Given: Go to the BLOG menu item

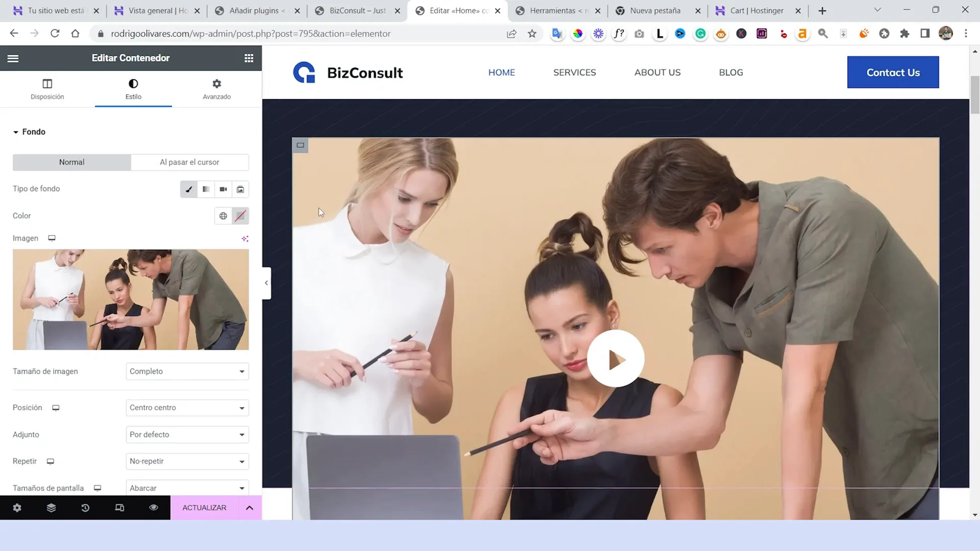Looking at the screenshot, I should 730,72.
